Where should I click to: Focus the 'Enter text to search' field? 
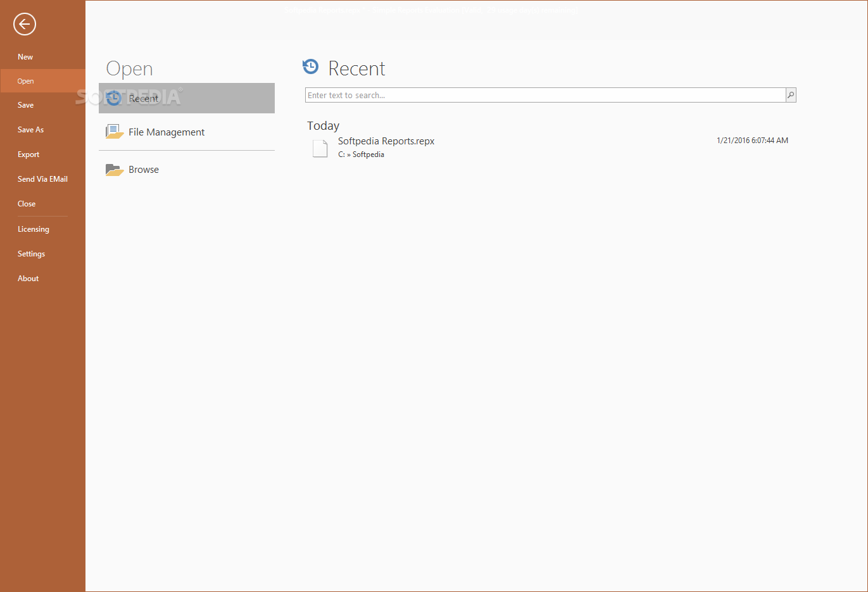[x=545, y=95]
